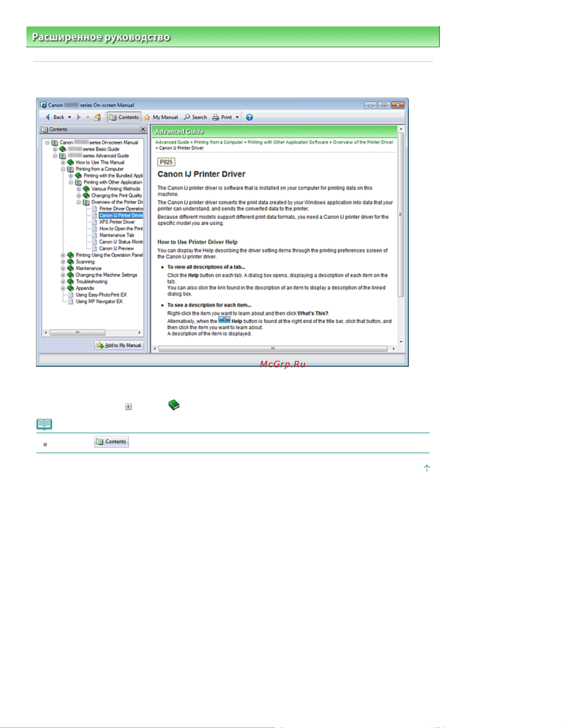The height and width of the screenshot is (728, 563).
Task: Collapse the series Advanced Guide node
Action: tap(55, 156)
